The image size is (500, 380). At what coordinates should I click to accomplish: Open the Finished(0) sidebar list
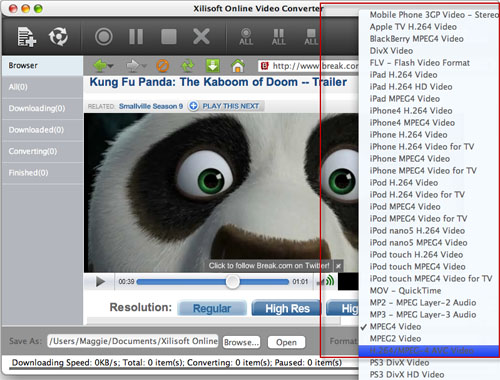pos(42,173)
